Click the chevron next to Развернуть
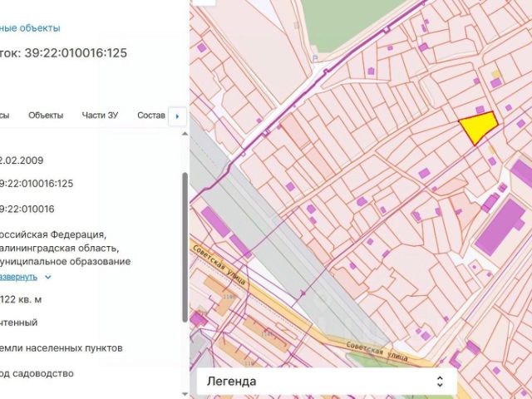This screenshot has height=399, width=532. pyautogui.click(x=48, y=277)
